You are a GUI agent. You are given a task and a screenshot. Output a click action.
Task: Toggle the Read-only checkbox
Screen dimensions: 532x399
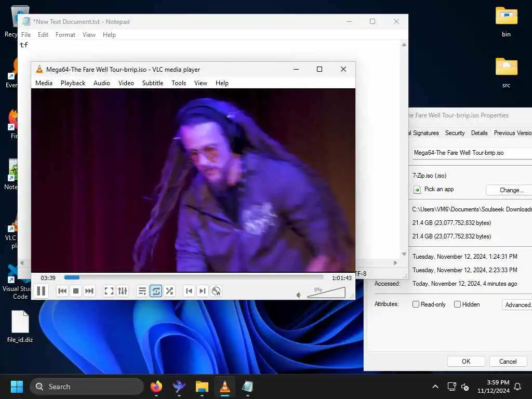tap(416, 304)
